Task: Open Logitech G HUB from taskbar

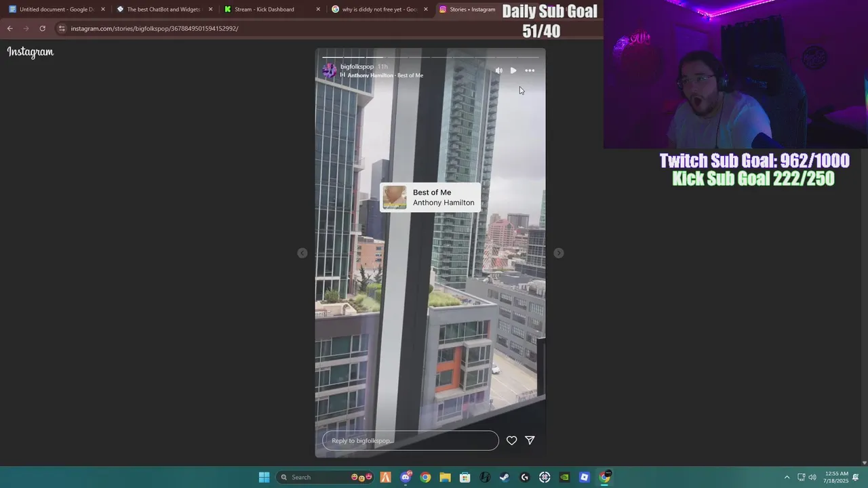Action: pos(524,477)
